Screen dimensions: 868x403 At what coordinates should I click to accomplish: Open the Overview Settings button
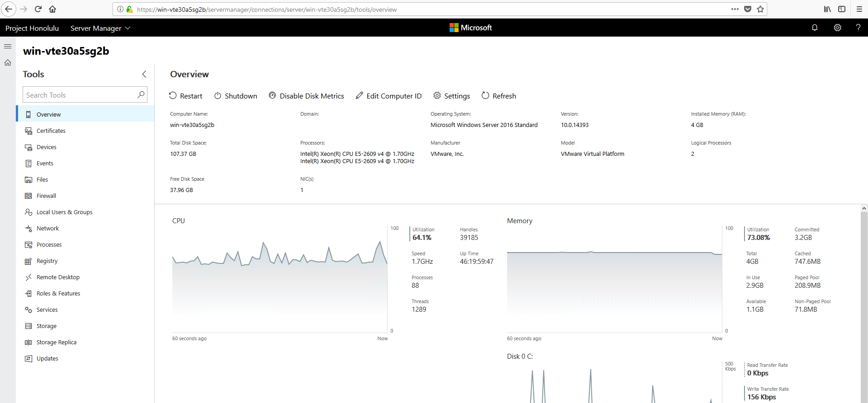click(451, 96)
